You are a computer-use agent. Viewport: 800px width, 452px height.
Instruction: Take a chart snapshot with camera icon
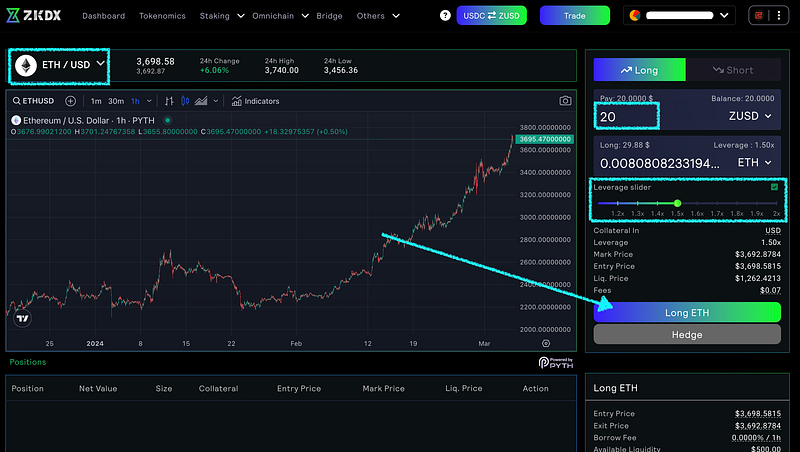pos(565,101)
